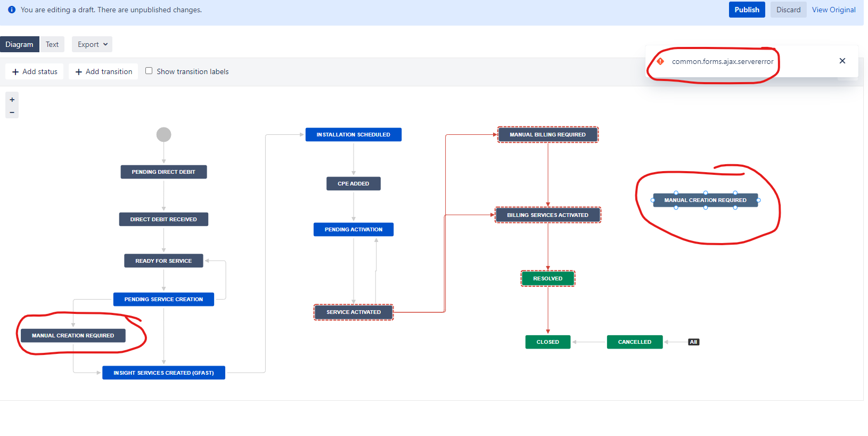This screenshot has width=868, height=436.
Task: Switch to the Diagram tab
Action: [x=20, y=44]
